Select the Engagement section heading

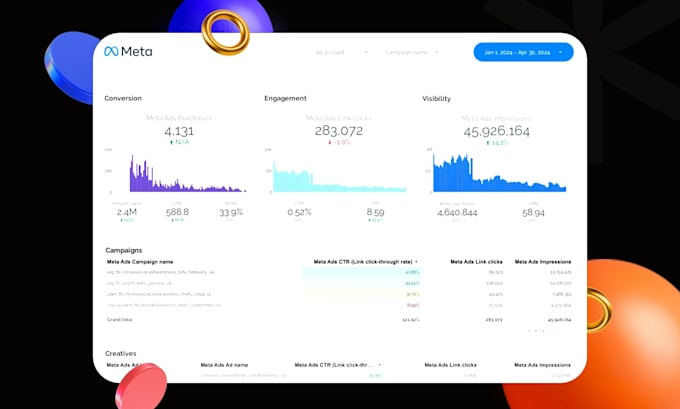[285, 98]
